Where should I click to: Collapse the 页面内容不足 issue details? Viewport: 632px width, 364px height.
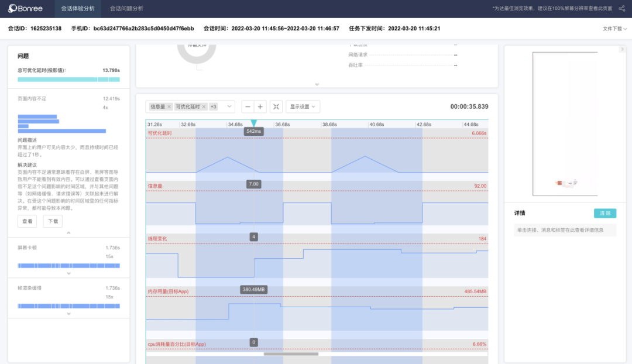coord(68,233)
